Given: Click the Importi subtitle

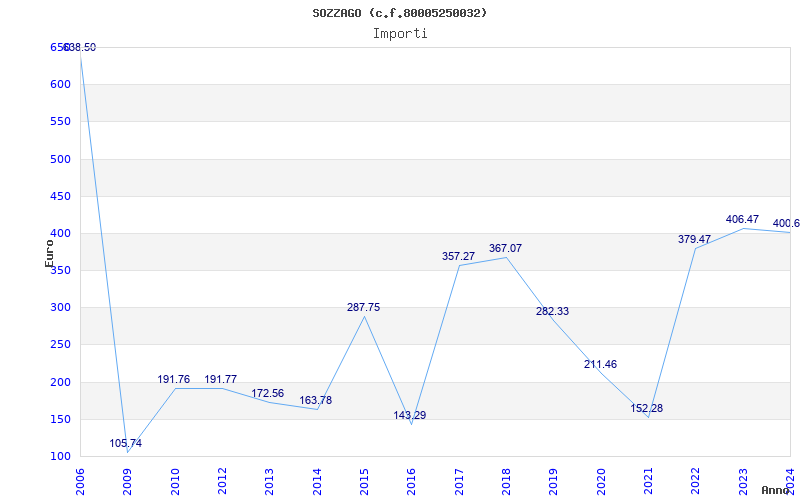Looking at the screenshot, I should (x=400, y=34).
